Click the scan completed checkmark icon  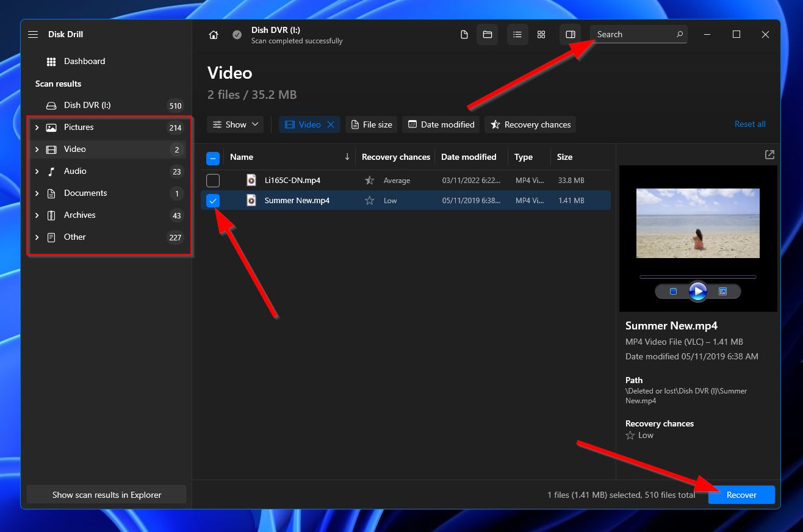point(237,35)
